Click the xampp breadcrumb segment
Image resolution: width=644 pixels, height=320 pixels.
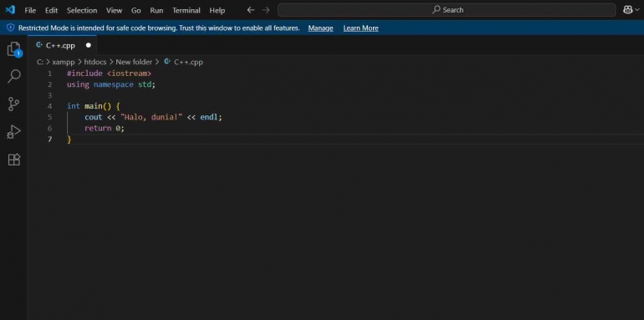(x=64, y=62)
